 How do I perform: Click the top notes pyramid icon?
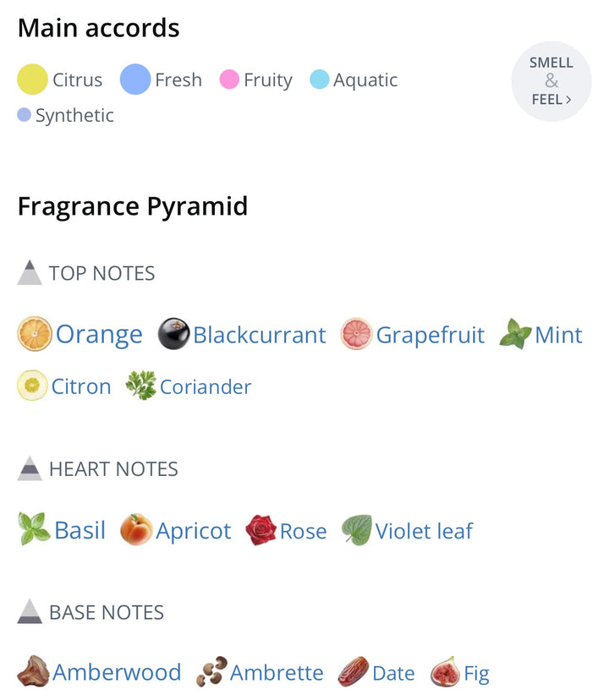pyautogui.click(x=30, y=272)
